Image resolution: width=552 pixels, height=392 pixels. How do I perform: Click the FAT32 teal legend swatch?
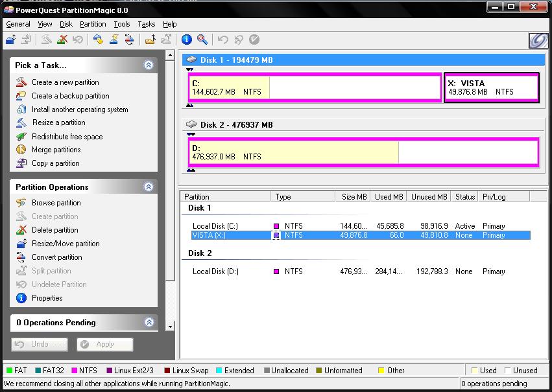pos(38,370)
